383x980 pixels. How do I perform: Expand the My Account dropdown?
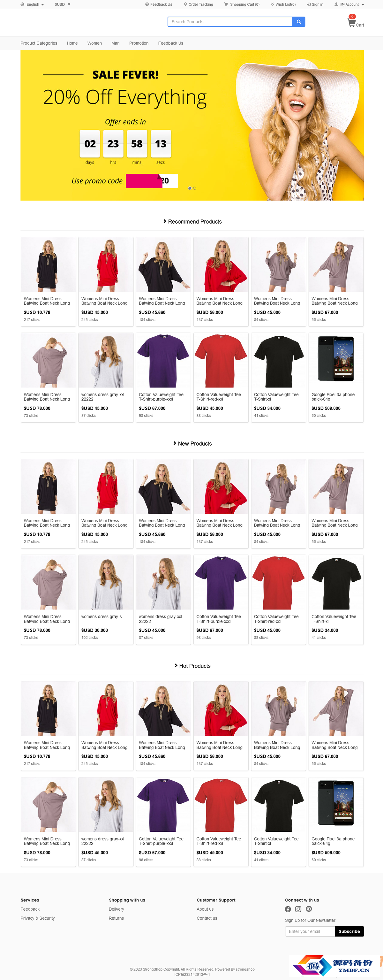point(349,4)
